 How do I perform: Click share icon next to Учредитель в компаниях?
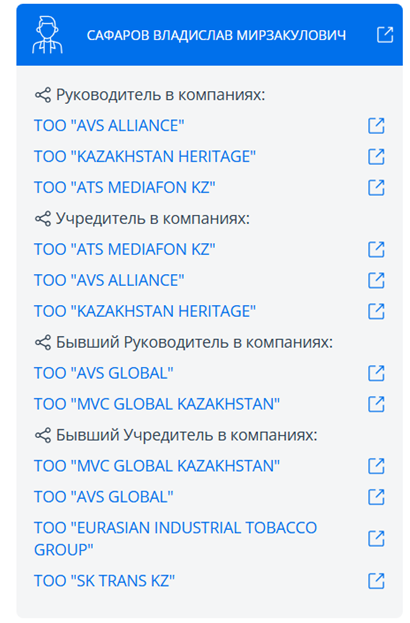43,219
